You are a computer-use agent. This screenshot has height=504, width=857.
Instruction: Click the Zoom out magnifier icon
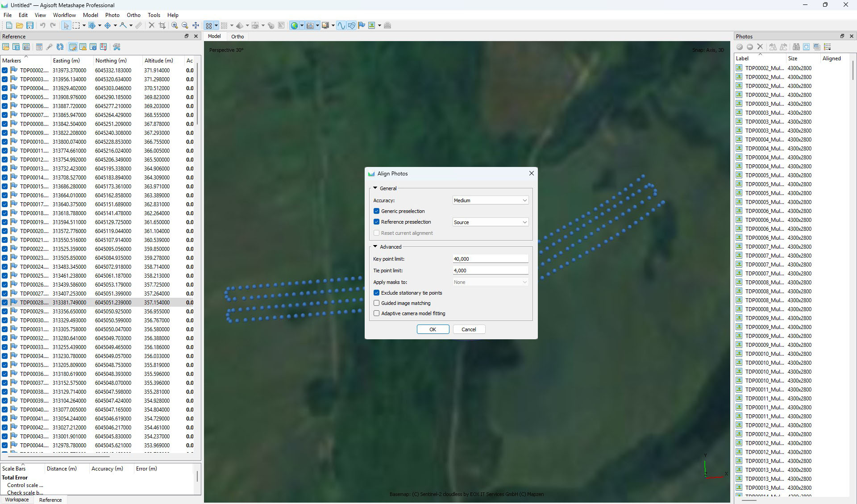click(185, 25)
